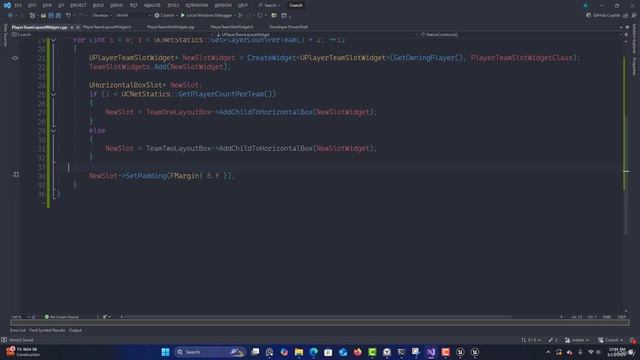Viewport: 640px width, 360px height.
Task: Click the vertical editor scrollbar
Action: [626, 176]
